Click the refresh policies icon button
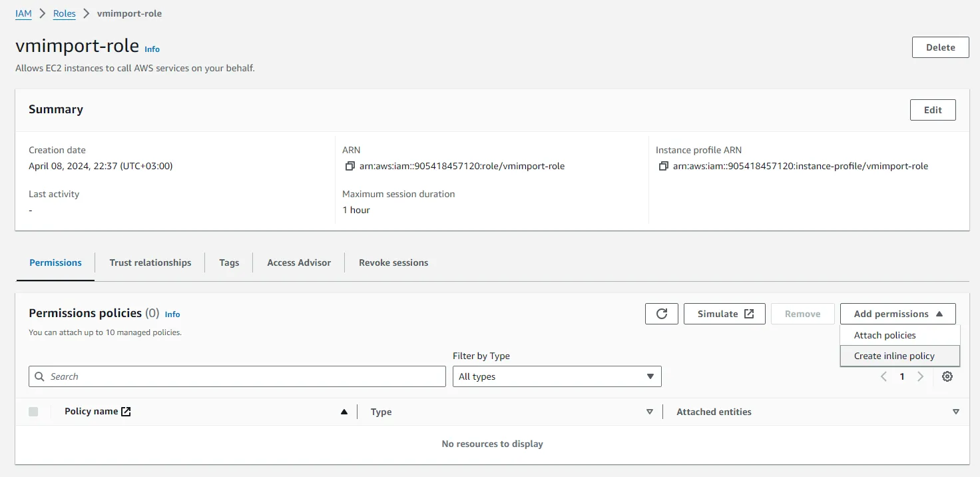 click(661, 314)
